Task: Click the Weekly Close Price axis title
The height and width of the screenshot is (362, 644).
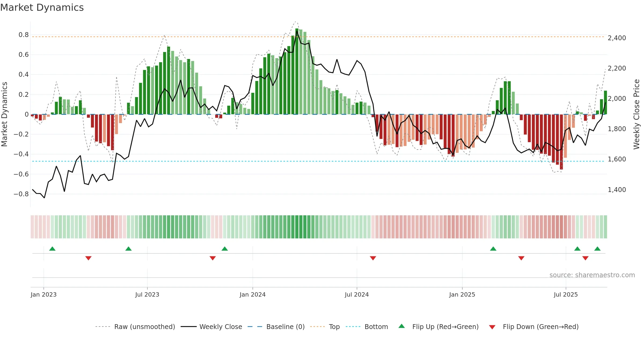Action: point(637,114)
